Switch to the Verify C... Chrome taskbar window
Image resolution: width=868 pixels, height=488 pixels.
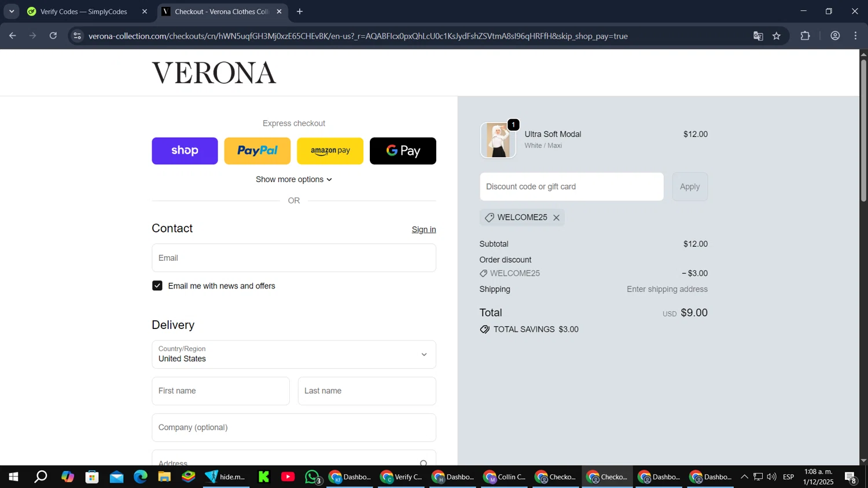[402, 477]
